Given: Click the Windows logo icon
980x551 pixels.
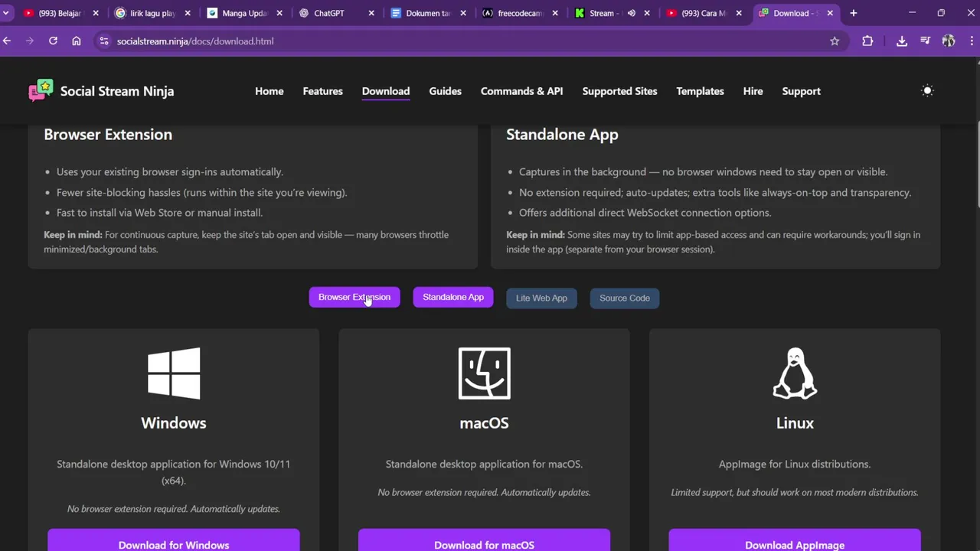Looking at the screenshot, I should (x=174, y=373).
